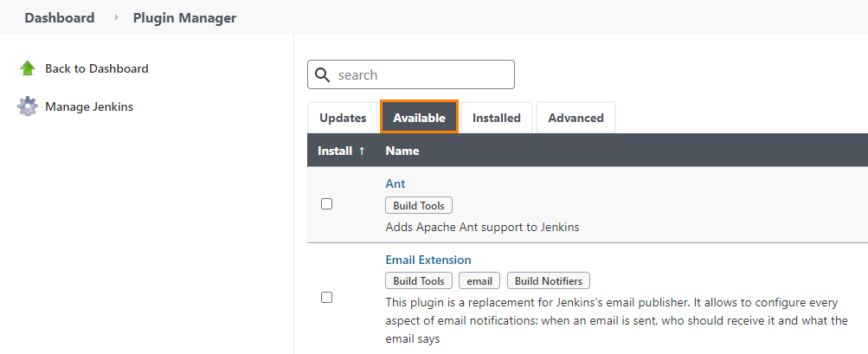Filter by the email tag label

(x=479, y=281)
